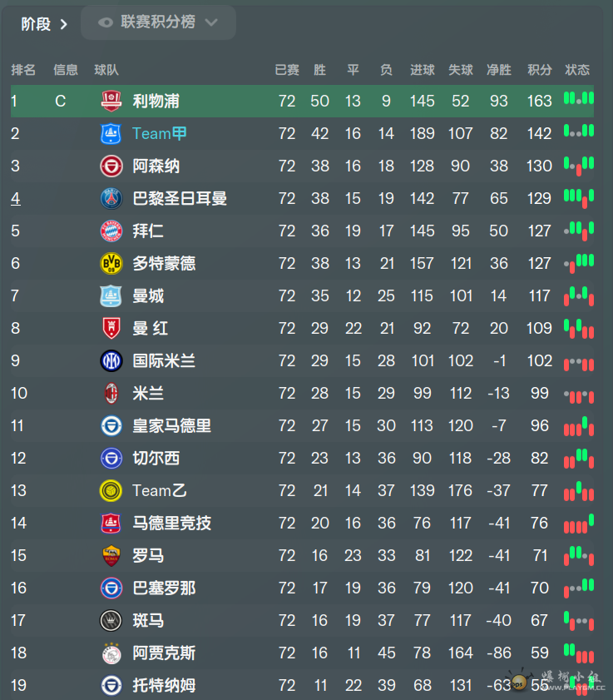Click the Inter Milan club crest
The width and height of the screenshot is (613, 700).
click(111, 360)
